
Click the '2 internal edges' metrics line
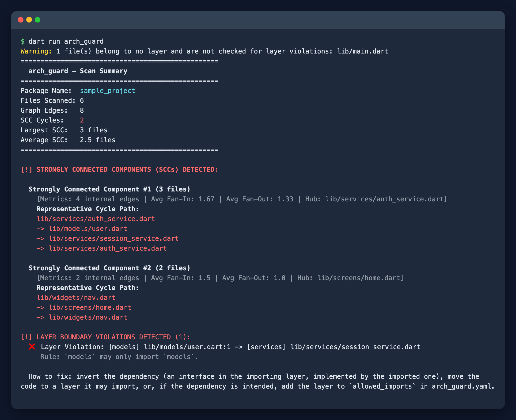pyautogui.click(x=220, y=278)
